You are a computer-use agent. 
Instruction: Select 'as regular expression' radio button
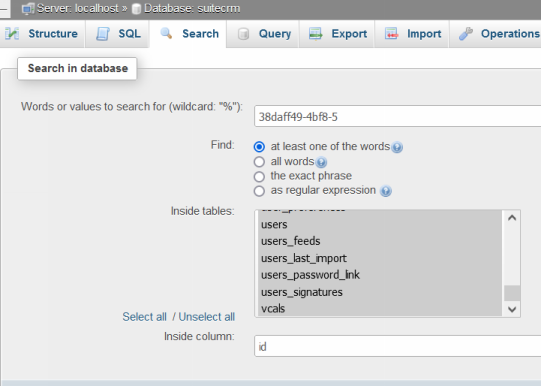[x=259, y=191]
